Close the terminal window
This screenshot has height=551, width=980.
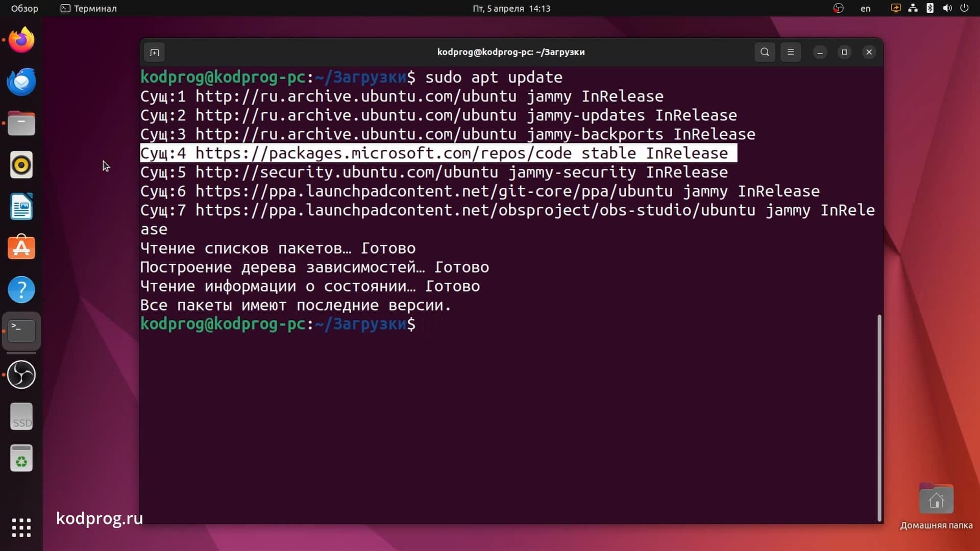[869, 52]
